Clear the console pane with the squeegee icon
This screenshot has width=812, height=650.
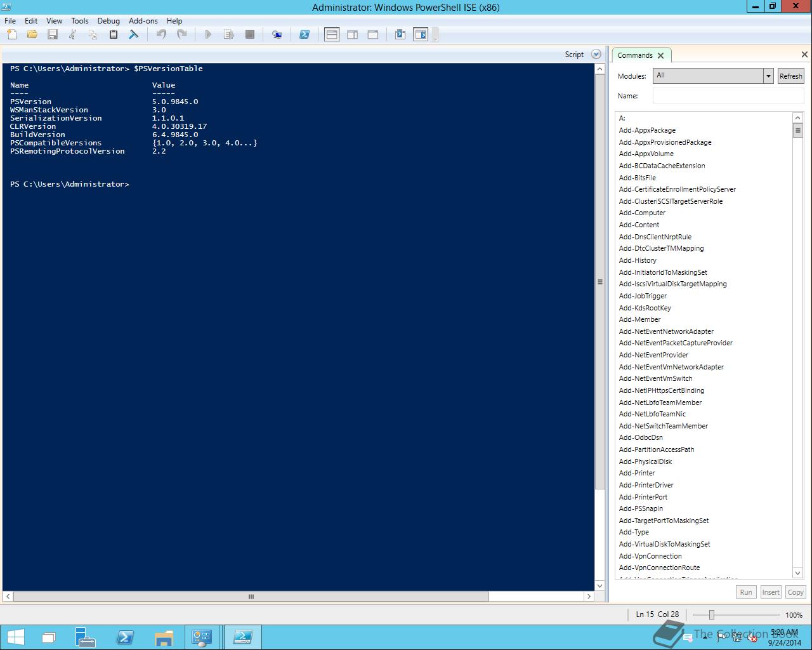[134, 34]
